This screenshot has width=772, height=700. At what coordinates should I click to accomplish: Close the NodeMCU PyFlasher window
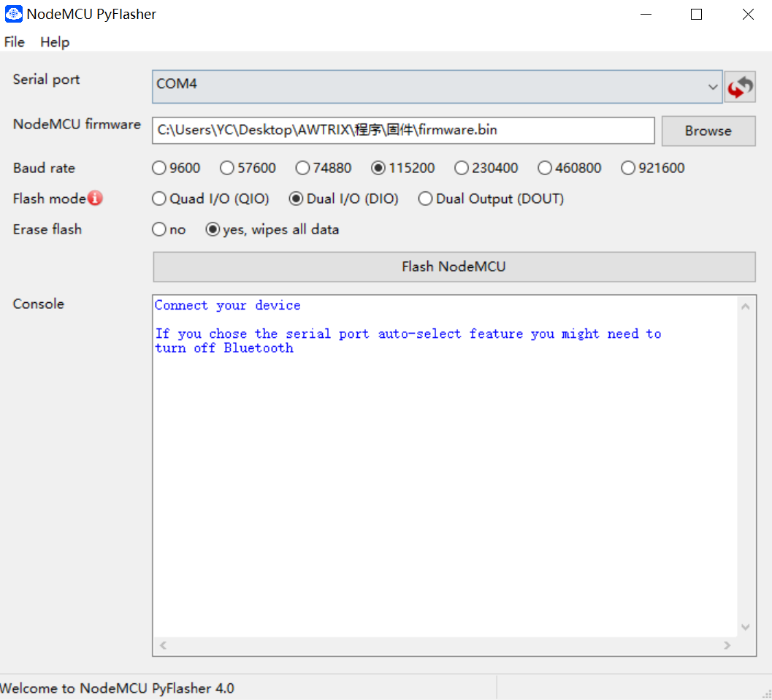[x=748, y=15]
